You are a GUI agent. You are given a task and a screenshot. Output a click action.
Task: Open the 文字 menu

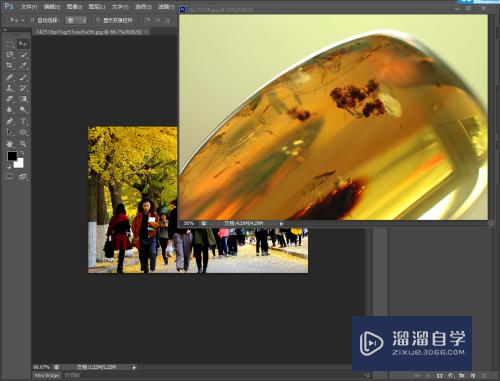pyautogui.click(x=120, y=7)
